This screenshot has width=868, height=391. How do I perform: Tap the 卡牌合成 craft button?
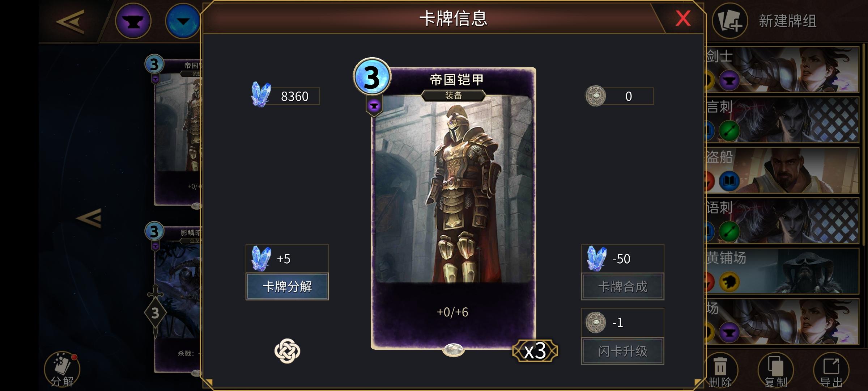(x=622, y=286)
